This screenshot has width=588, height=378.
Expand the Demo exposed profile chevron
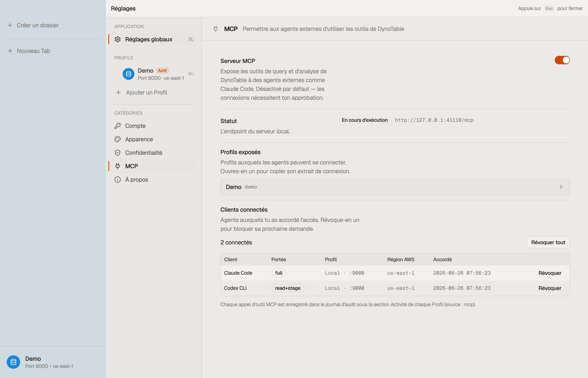pyautogui.click(x=561, y=187)
